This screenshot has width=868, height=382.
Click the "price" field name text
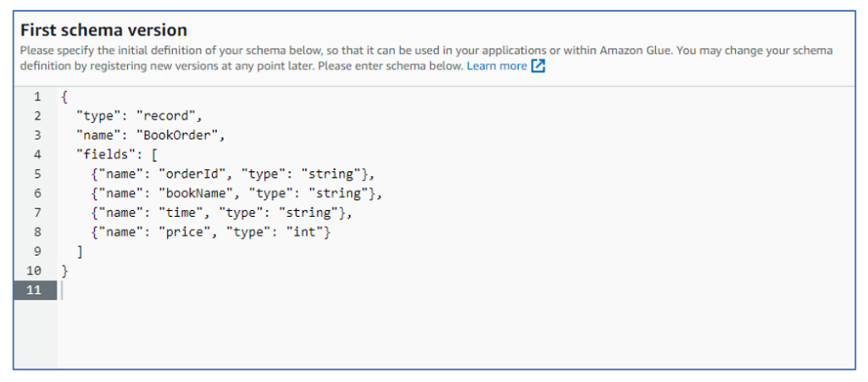click(185, 232)
